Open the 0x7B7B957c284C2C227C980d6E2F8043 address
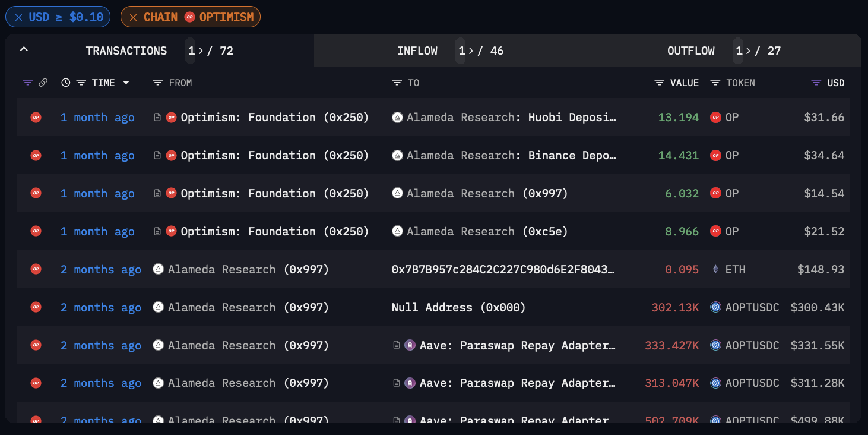 [503, 270]
